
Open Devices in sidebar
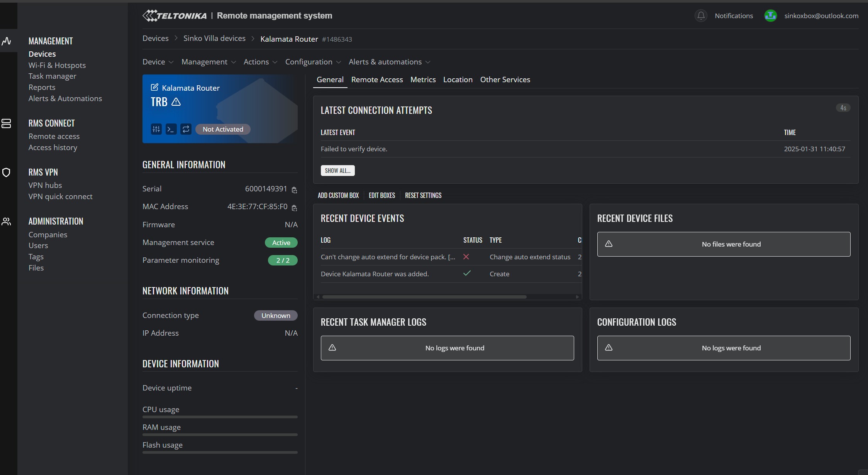coord(42,54)
